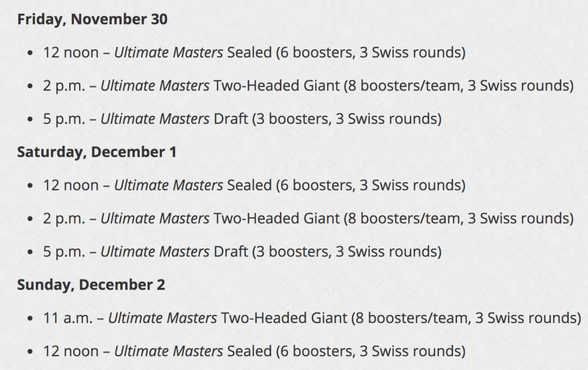Click the bullet beside Friday's 12 noon entry

pyautogui.click(x=30, y=53)
